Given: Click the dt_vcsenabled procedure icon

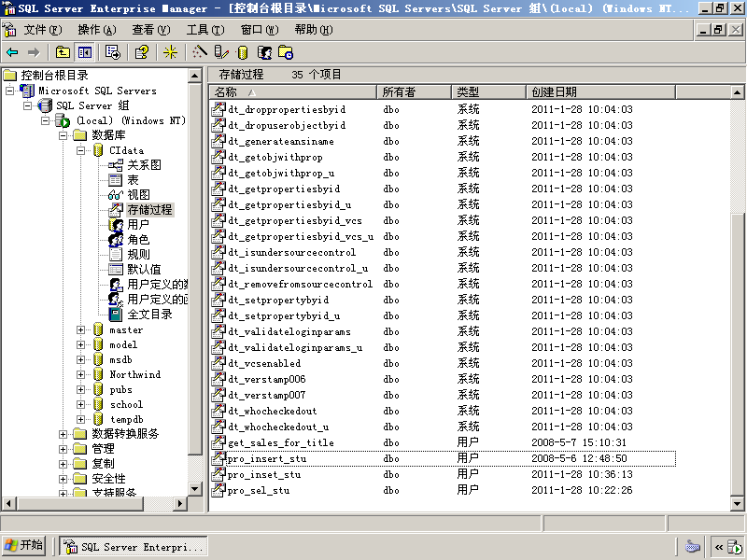Looking at the screenshot, I should click(x=218, y=363).
